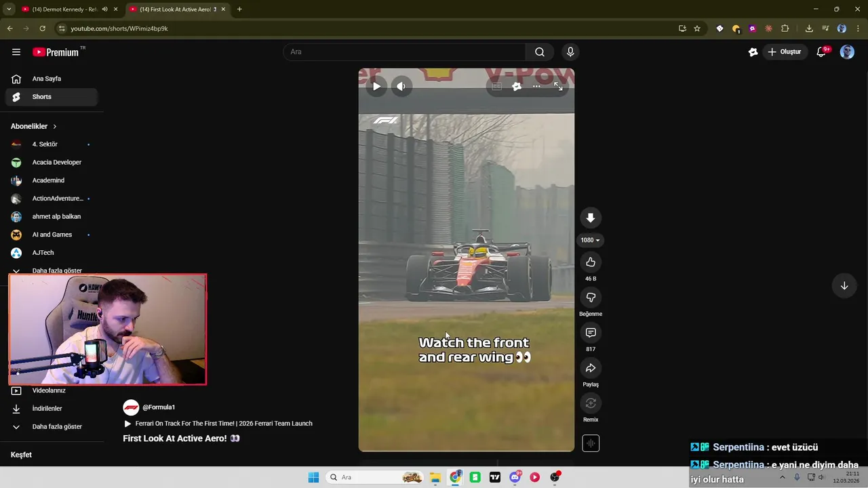Dislike the Short
Screen dimensions: 868x488
click(591, 298)
